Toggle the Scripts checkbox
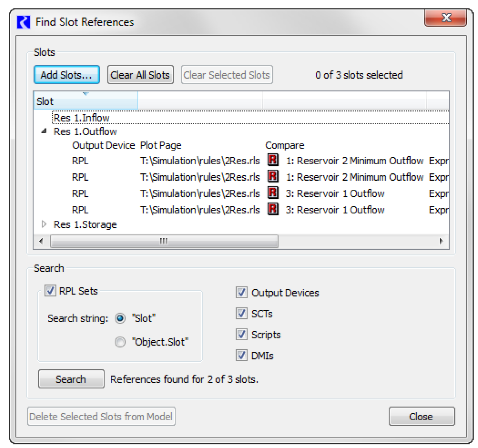 point(241,334)
